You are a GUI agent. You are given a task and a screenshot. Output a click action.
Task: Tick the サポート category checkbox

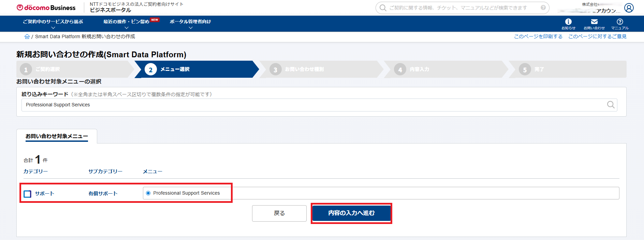tap(28, 194)
